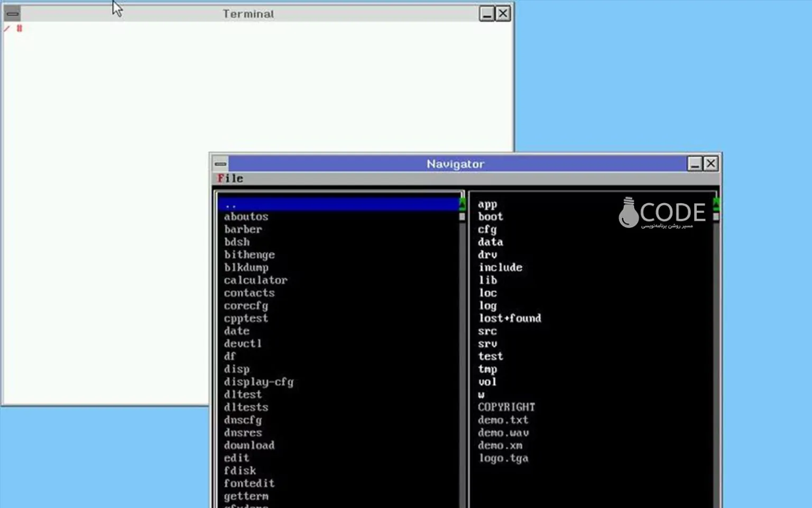Screen dimensions: 812x508
Task: Click the left pane scroll up arrow
Action: [462, 204]
